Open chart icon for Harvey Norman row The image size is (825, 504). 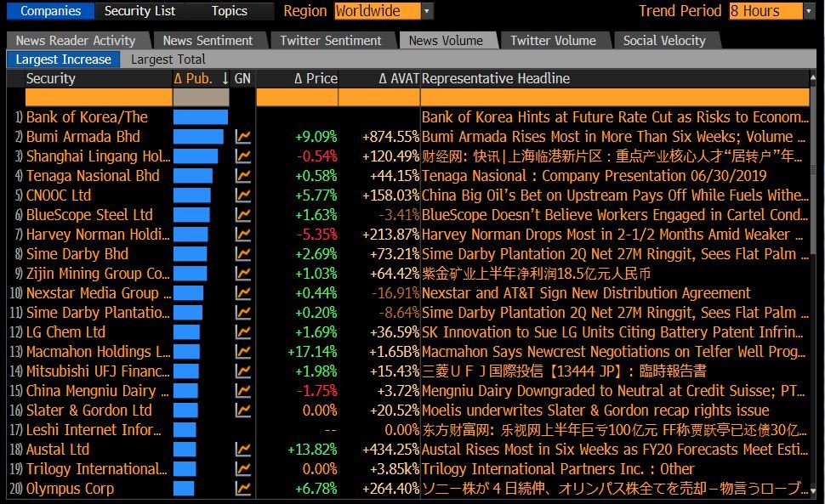(242, 235)
